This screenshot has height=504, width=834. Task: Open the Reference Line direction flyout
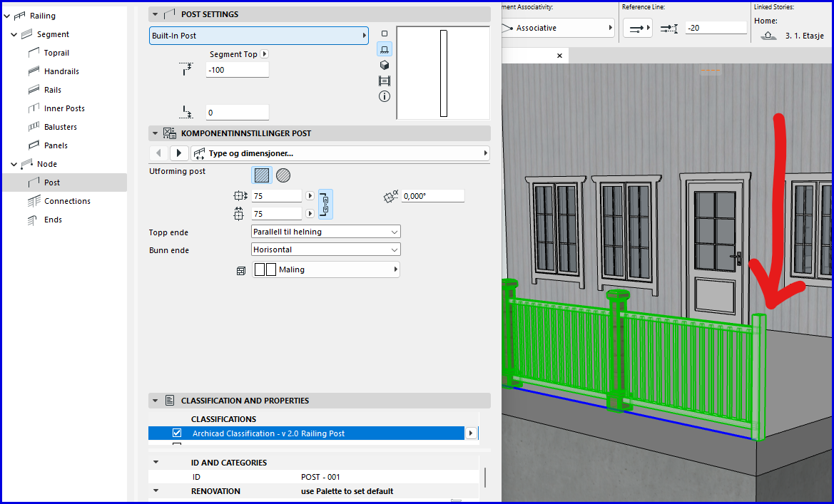637,28
